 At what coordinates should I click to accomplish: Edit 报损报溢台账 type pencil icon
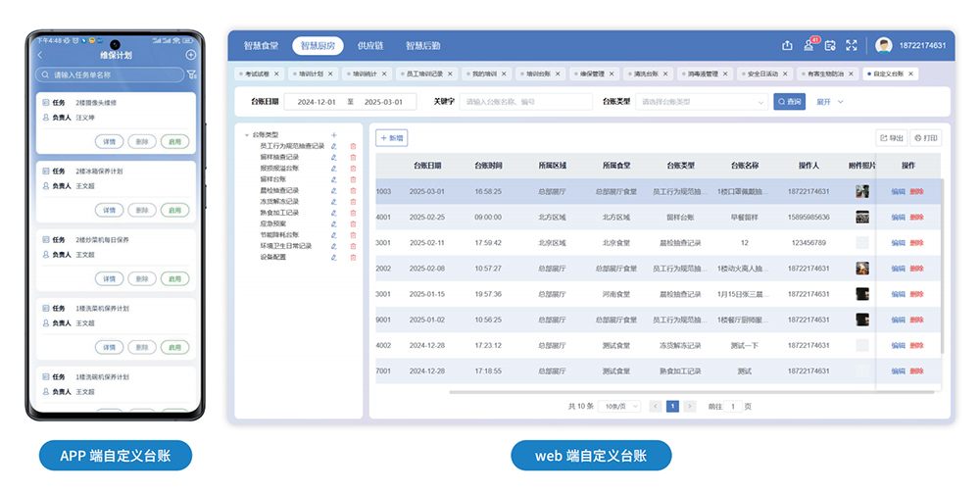(x=334, y=169)
